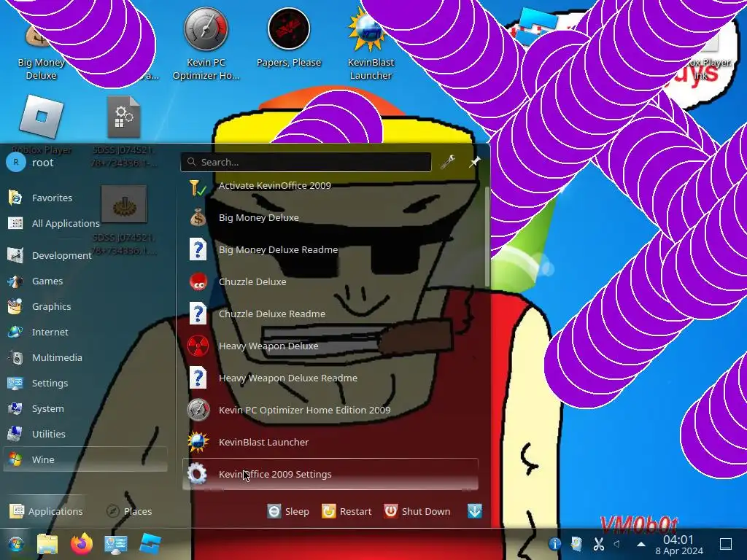Click the info tray icon

click(x=554, y=544)
